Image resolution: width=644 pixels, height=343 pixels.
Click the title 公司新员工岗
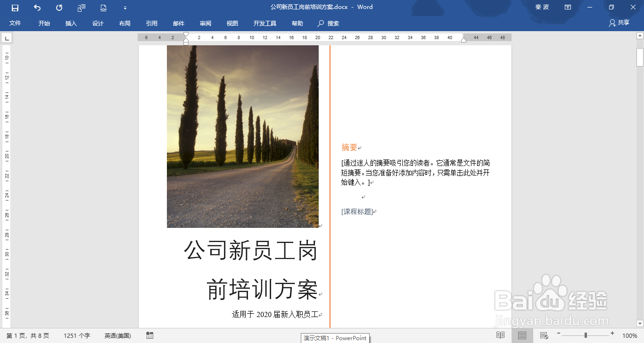(x=251, y=250)
